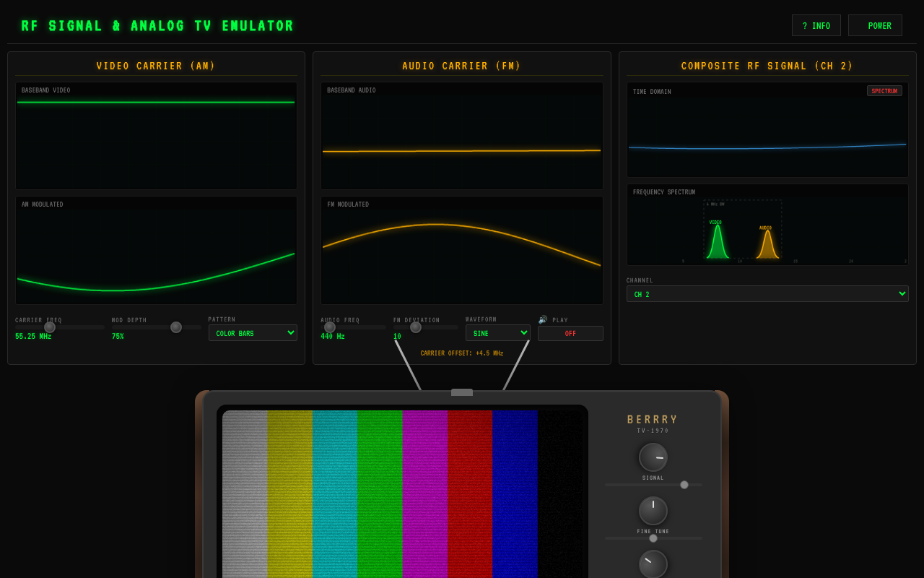Image resolution: width=924 pixels, height=578 pixels.
Task: Click the TV screen color bars
Action: tap(401, 494)
